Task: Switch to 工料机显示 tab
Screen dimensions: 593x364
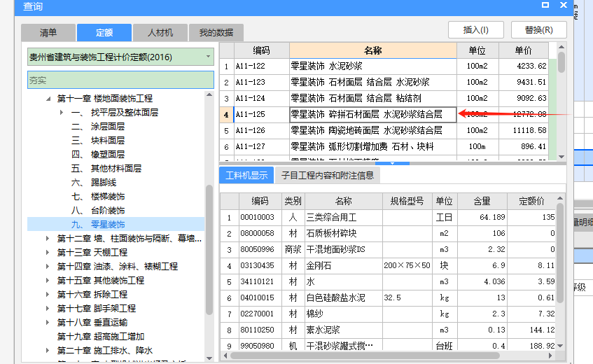Action: [x=246, y=176]
